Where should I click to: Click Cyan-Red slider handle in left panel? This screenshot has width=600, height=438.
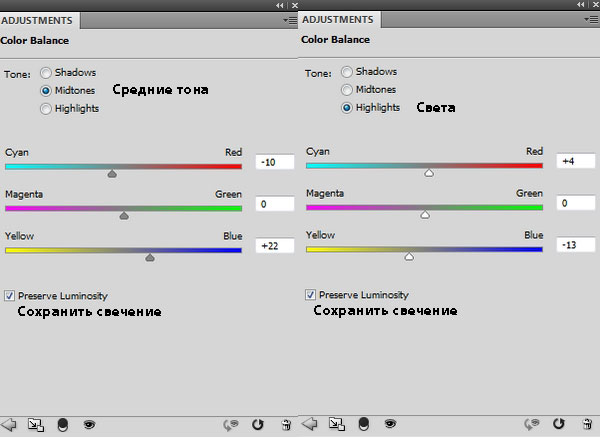[112, 174]
